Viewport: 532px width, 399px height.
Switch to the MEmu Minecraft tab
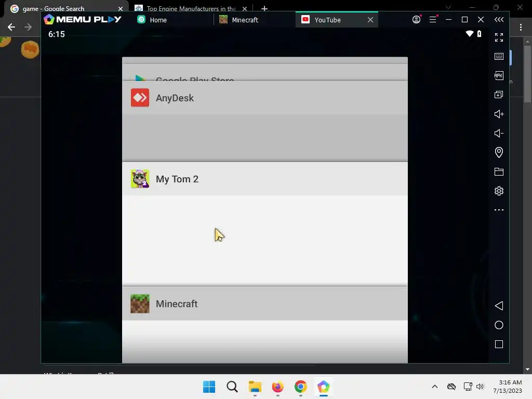255,20
